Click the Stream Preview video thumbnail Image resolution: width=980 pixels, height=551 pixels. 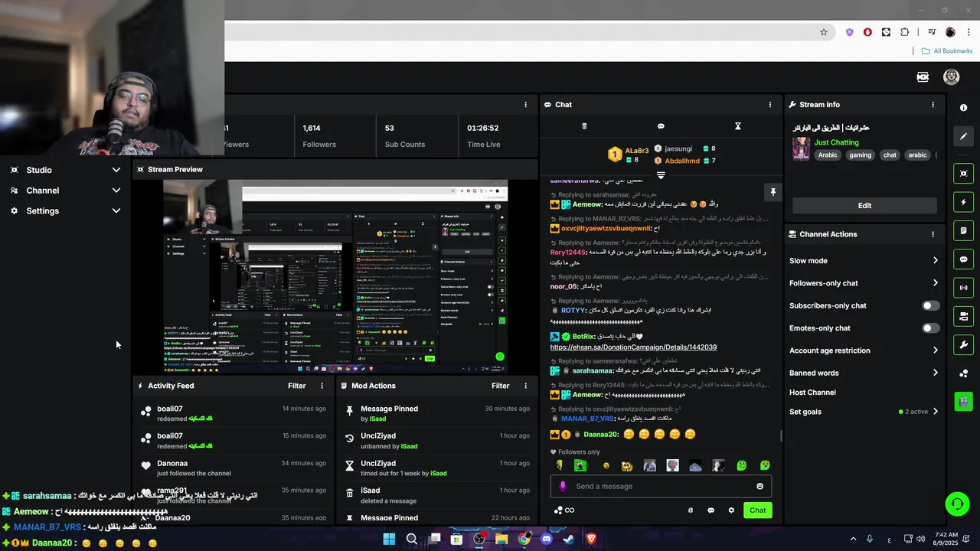335,277
